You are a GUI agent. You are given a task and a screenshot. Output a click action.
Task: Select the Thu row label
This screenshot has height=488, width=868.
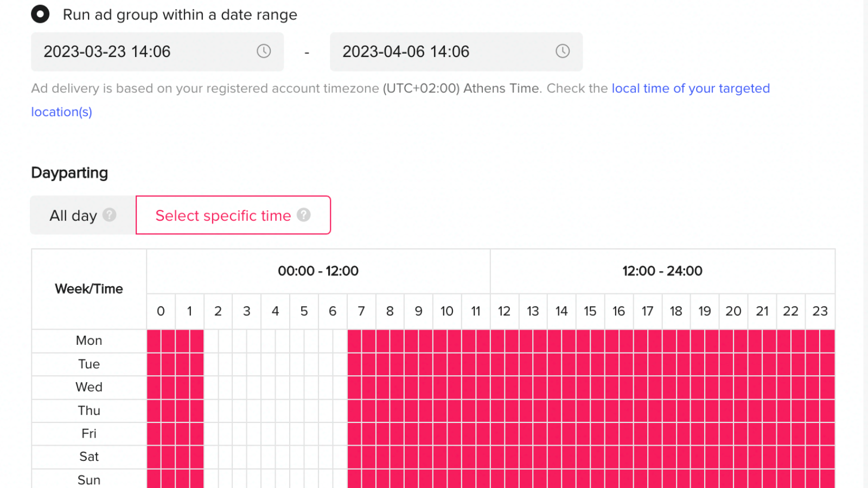pos(89,410)
